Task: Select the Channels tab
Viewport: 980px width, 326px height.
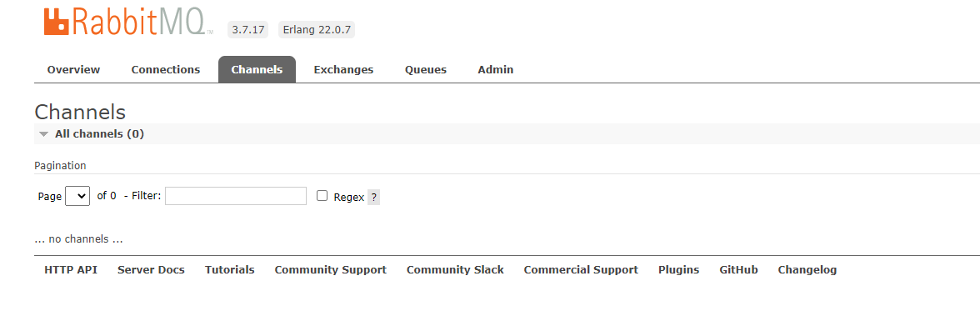Action: (257, 69)
